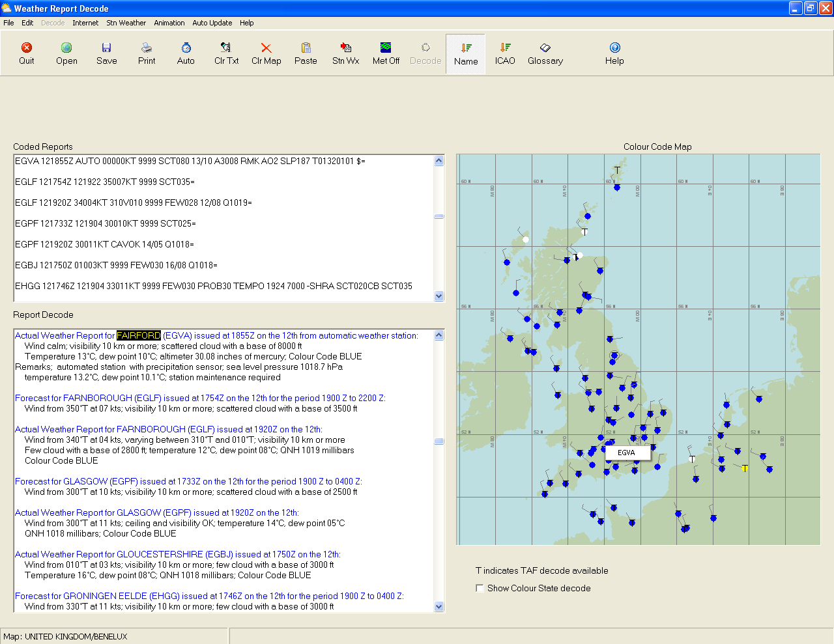Viewport: 834px width, 644px height.
Task: Open the Stn Weather menu
Action: 126,23
